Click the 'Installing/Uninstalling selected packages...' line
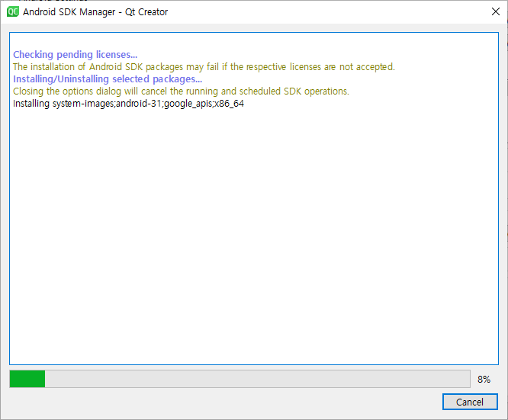Image resolution: width=508 pixels, height=420 pixels. tap(108, 79)
